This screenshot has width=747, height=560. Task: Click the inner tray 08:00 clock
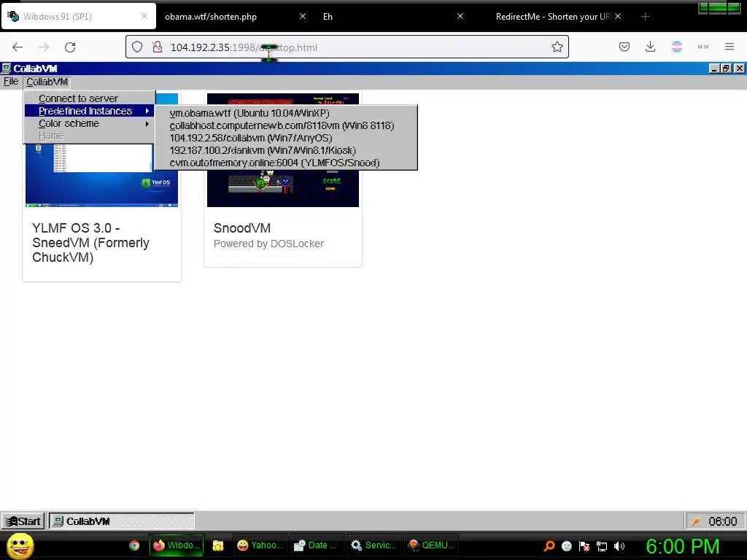723,521
